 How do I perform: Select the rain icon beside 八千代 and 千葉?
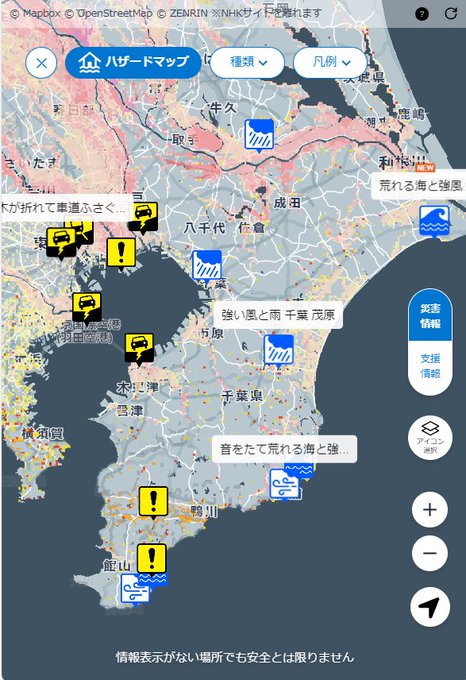pyautogui.click(x=207, y=266)
